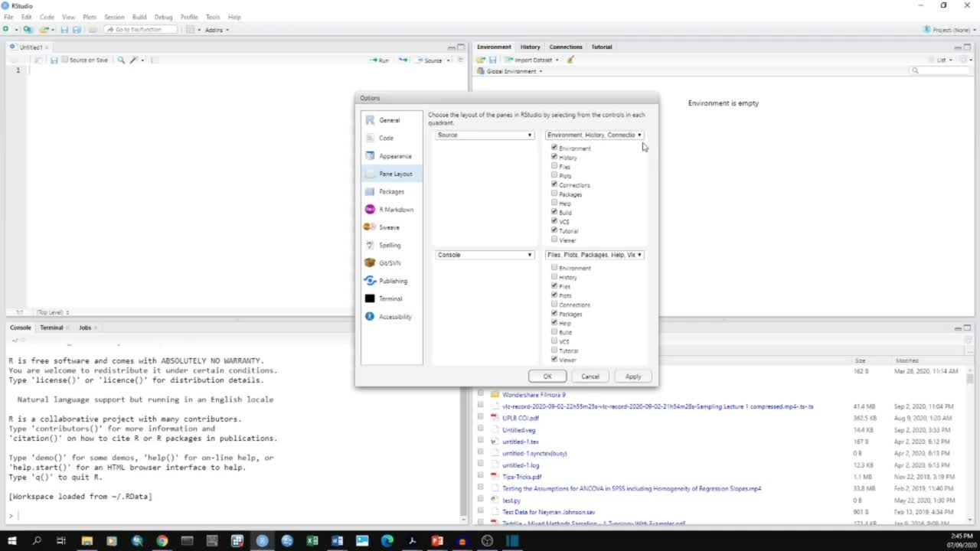Check History in the lower-right quadrant list
This screenshot has height=551, width=980.
point(554,277)
